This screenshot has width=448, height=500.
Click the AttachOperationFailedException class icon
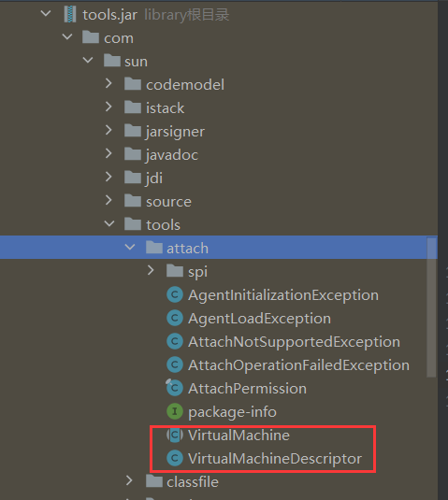pos(175,364)
